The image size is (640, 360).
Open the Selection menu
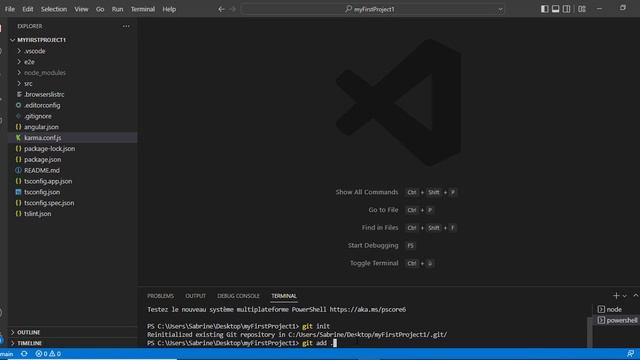[54, 9]
